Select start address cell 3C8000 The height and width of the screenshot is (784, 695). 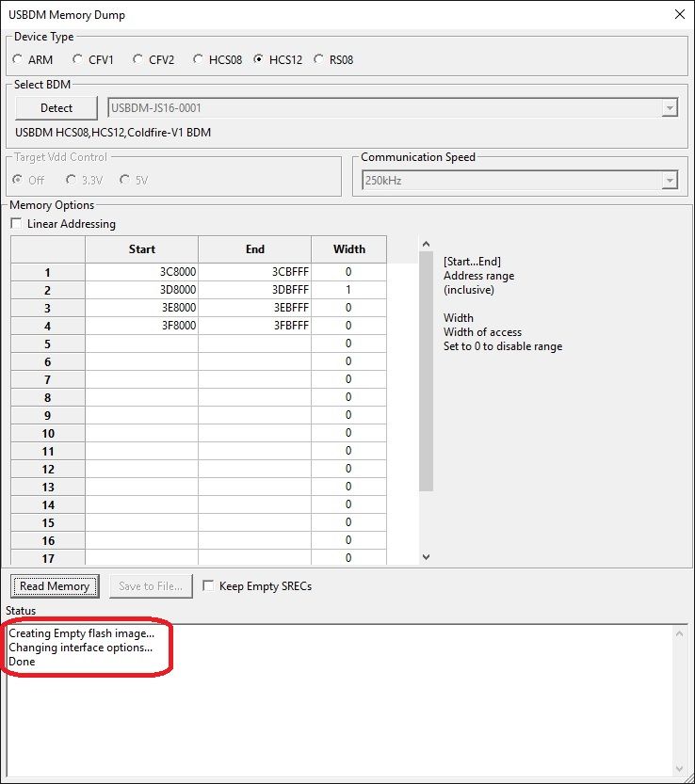click(141, 272)
